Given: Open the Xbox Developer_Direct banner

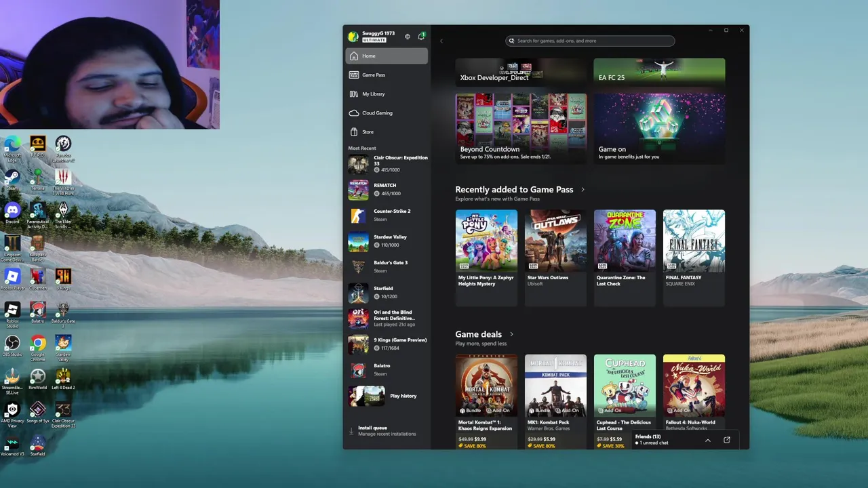Looking at the screenshot, I should point(521,72).
